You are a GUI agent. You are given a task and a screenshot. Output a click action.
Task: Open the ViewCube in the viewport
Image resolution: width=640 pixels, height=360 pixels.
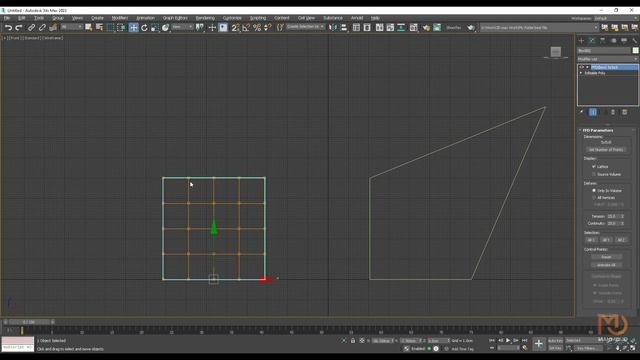click(556, 52)
